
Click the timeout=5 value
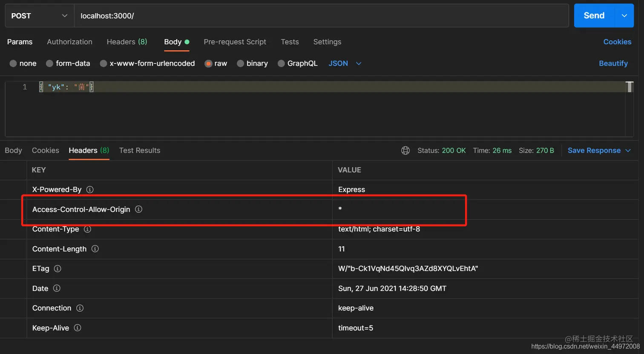click(x=356, y=328)
